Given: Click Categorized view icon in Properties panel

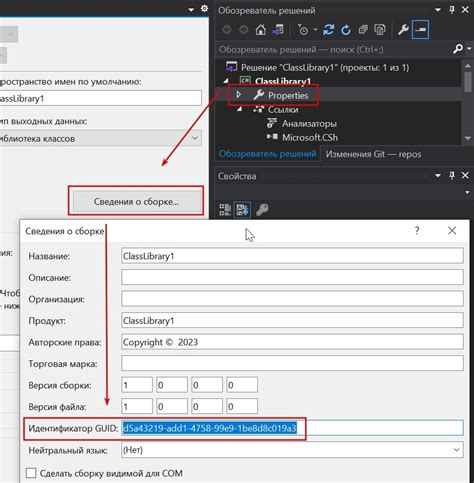Looking at the screenshot, I should click(x=225, y=210).
